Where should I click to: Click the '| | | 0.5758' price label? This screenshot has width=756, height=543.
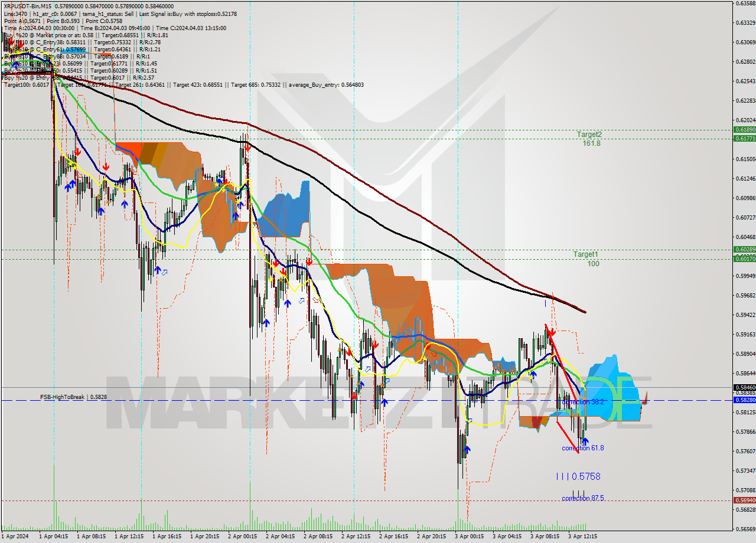pyautogui.click(x=578, y=476)
